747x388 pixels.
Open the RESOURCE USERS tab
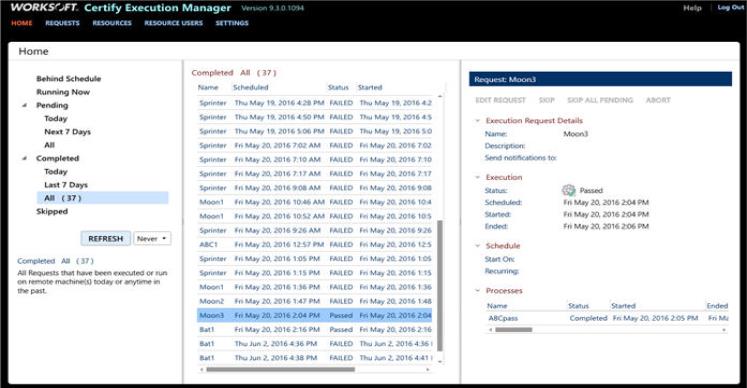(173, 23)
